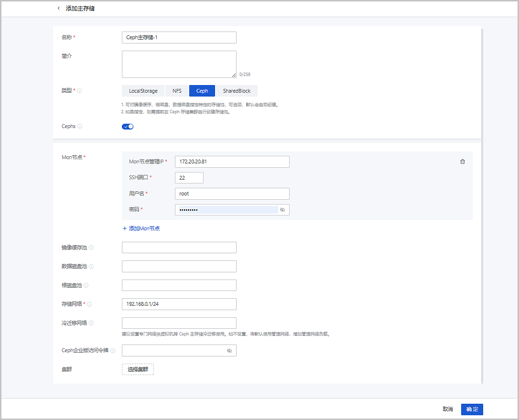Click the info icon next to Cephx
This screenshot has width=519, height=420.
pos(80,127)
